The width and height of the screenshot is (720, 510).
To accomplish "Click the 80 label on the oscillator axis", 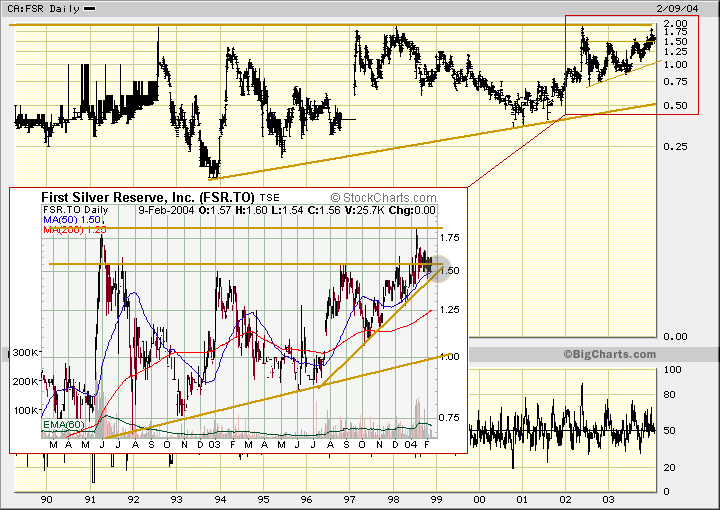I will click(669, 394).
